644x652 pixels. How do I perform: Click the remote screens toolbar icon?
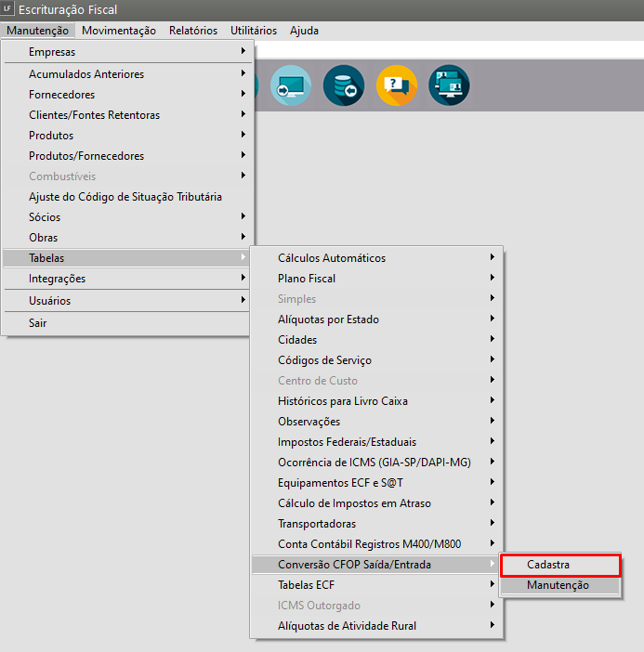coord(449,85)
